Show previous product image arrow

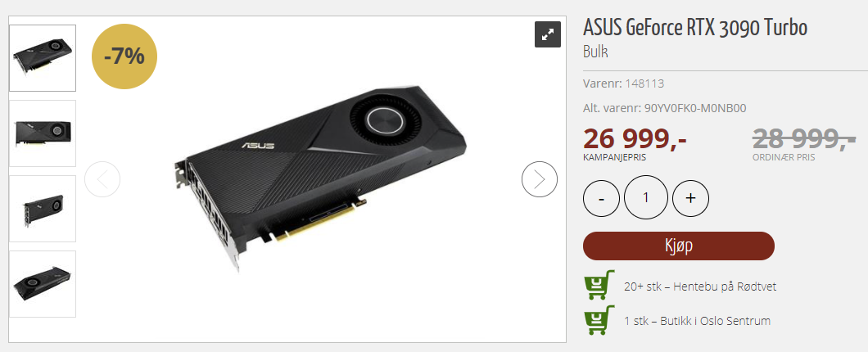coord(102,178)
